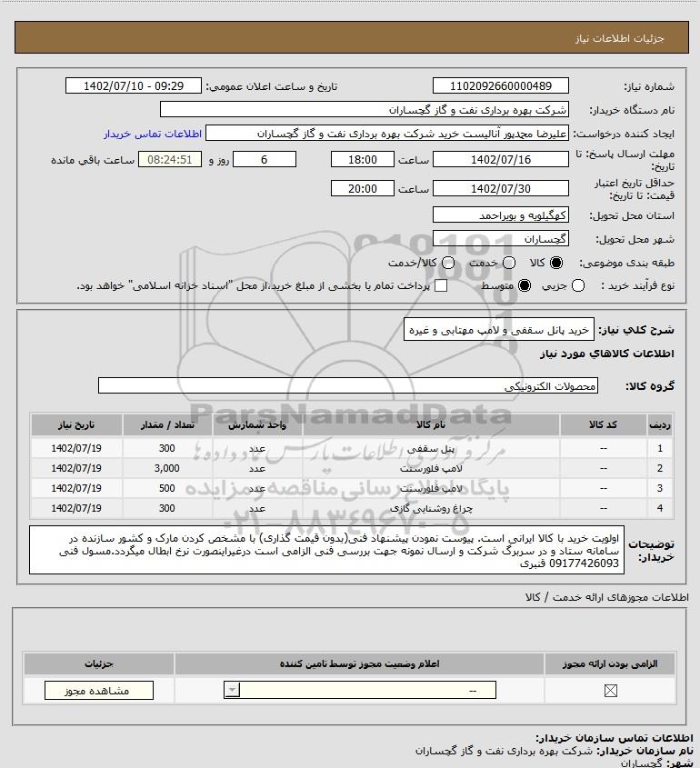Click the general description field خرید پانل سقفی
This screenshot has height=768, width=700.
click(499, 330)
